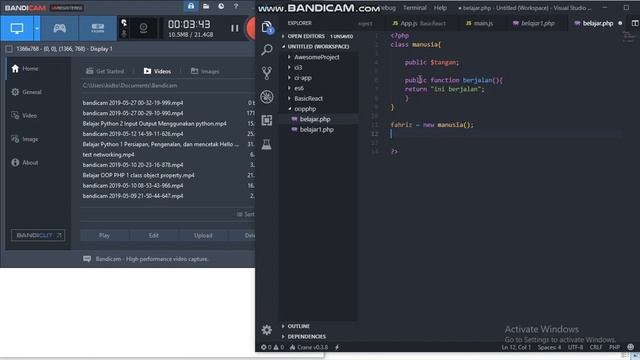Open VS Code Search activity icon
Screen dimensions: 640x360
(267, 50)
